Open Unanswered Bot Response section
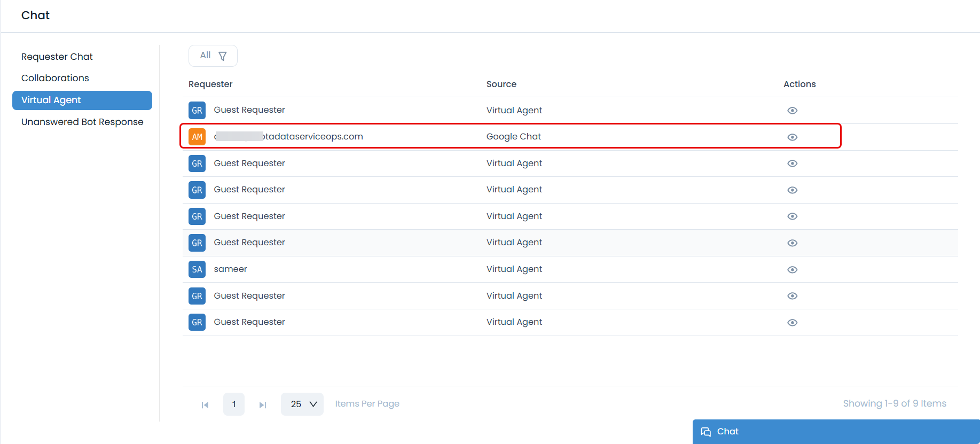The width and height of the screenshot is (980, 444). click(x=82, y=122)
